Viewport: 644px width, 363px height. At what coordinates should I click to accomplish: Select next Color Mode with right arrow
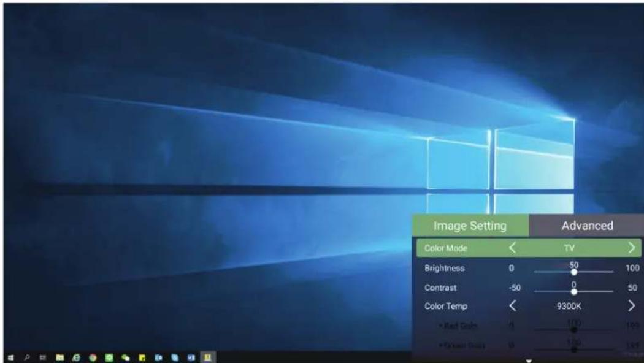pos(632,248)
